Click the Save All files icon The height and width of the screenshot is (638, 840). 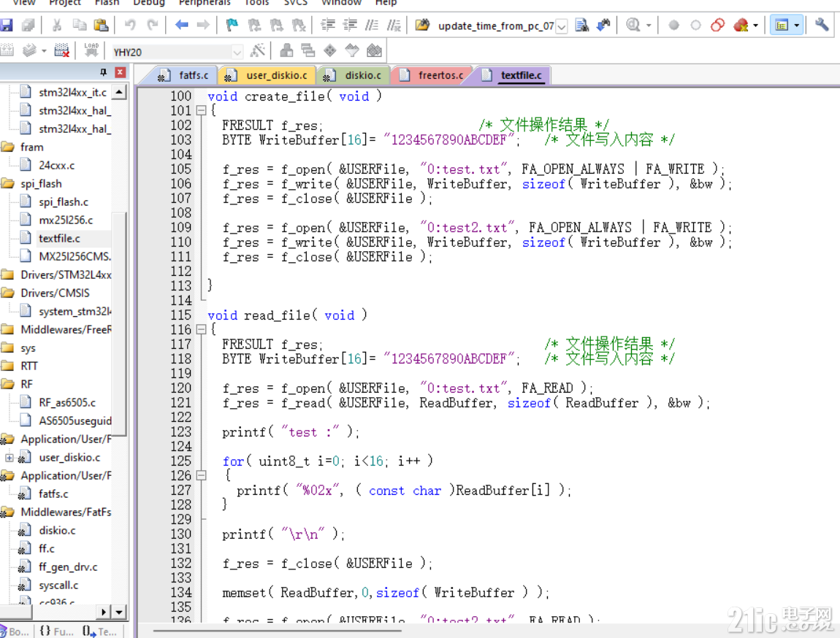click(x=28, y=25)
